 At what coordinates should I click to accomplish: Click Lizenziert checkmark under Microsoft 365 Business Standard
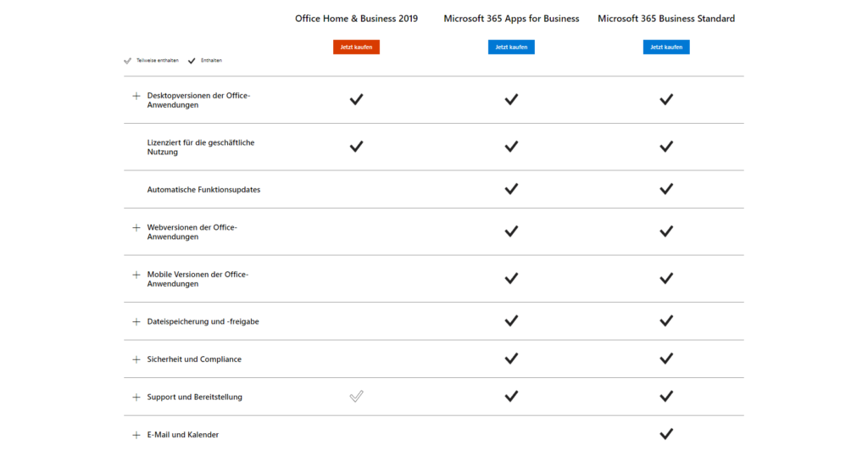point(666,146)
